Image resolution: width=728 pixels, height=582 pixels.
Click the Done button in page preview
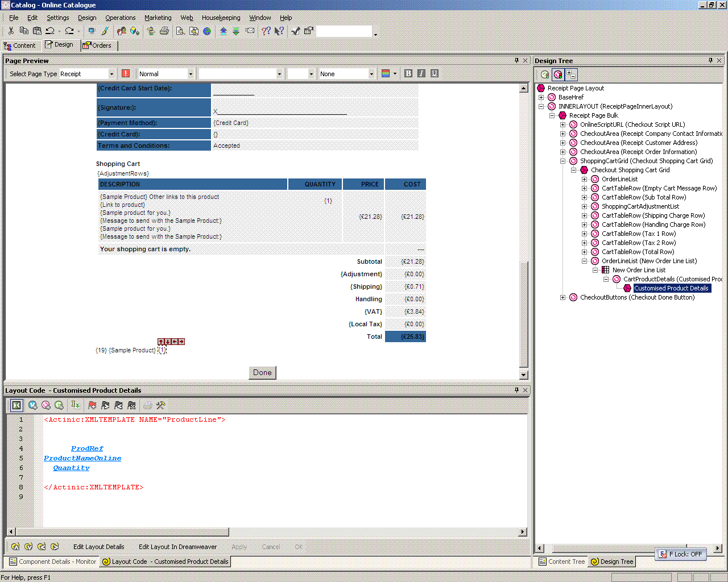click(262, 372)
